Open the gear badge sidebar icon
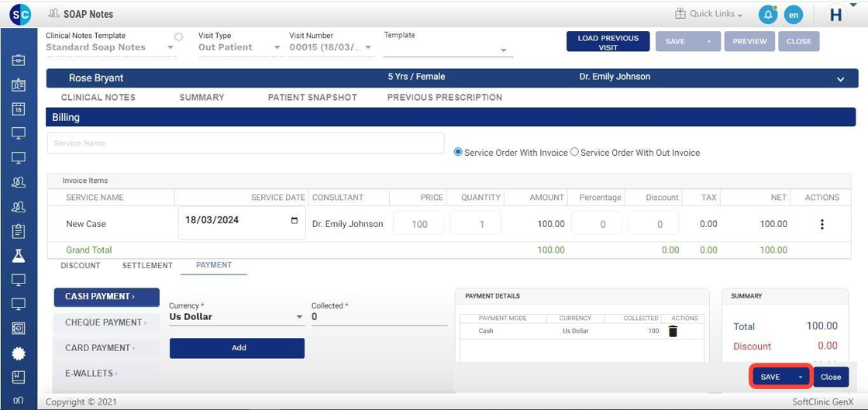This screenshot has width=868, height=410. click(19, 353)
